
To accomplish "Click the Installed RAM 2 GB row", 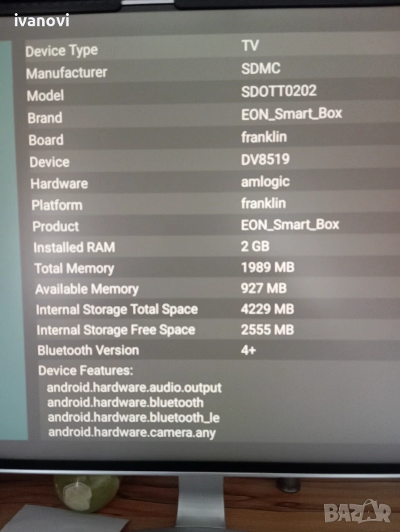I will tap(217, 247).
